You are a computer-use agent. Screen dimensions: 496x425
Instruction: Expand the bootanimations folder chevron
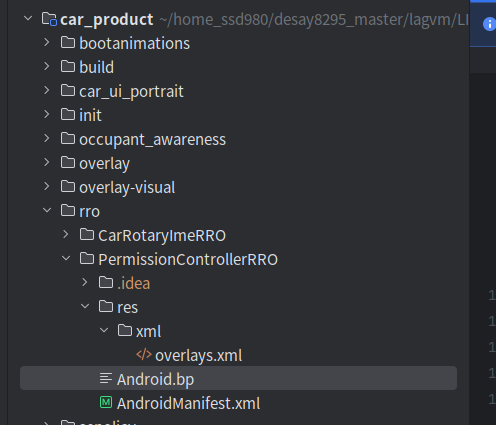point(47,42)
